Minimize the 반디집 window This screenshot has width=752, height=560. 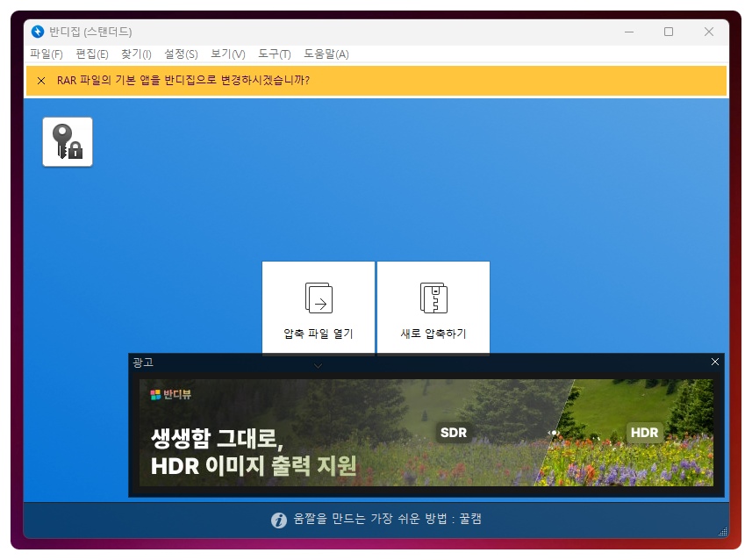point(629,32)
